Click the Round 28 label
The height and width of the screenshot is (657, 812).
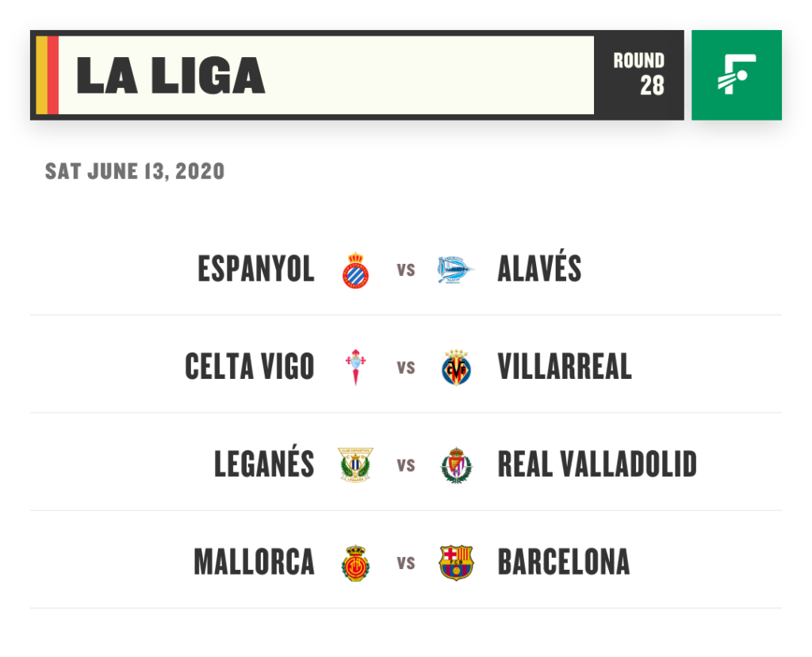pyautogui.click(x=639, y=74)
